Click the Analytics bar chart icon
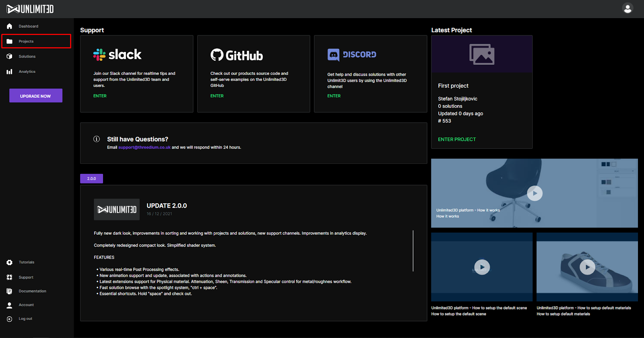 pyautogui.click(x=9, y=72)
